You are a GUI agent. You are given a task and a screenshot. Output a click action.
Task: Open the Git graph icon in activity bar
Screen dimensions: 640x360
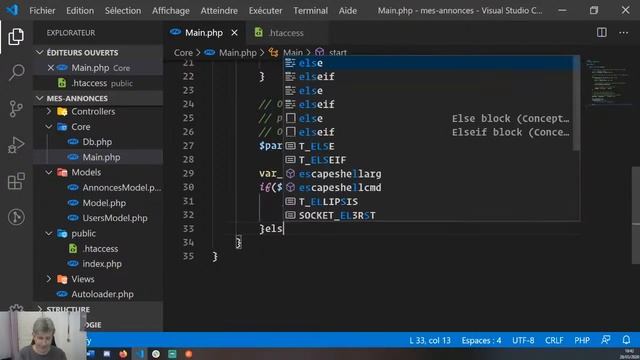[x=16, y=217]
